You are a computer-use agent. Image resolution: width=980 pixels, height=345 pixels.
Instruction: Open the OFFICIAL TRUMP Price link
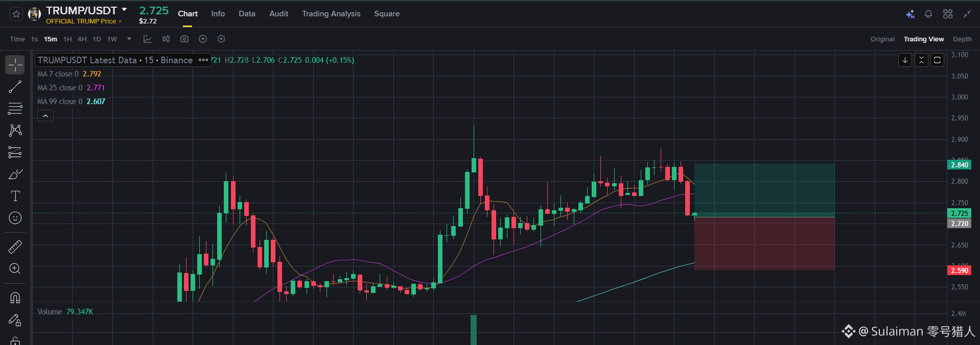point(84,21)
